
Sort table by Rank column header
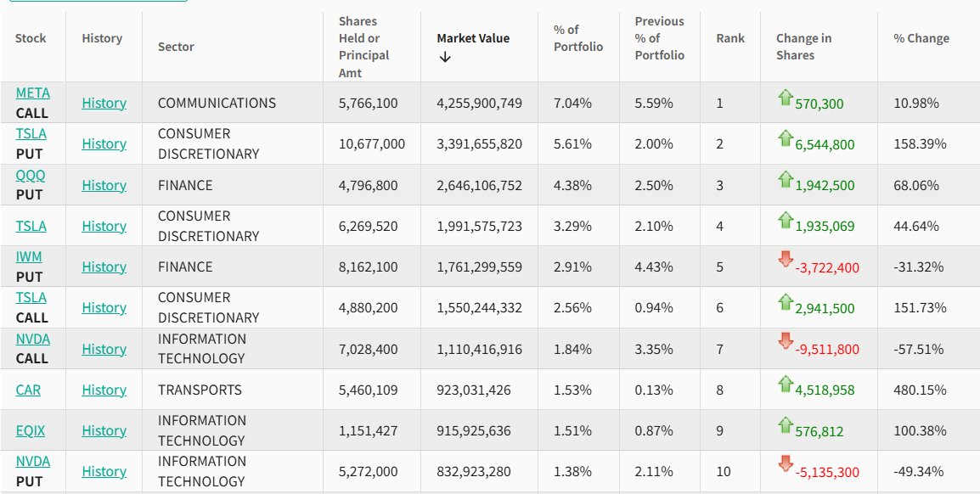click(x=729, y=38)
